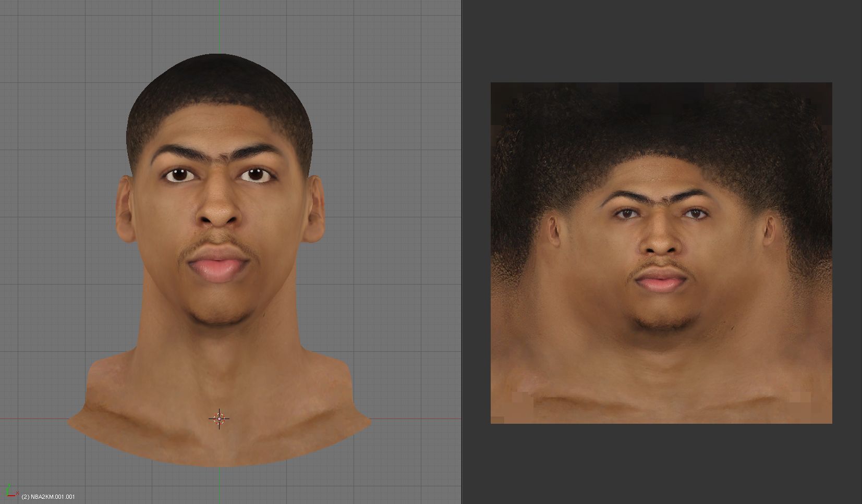Image resolution: width=862 pixels, height=504 pixels.
Task: Click the chin beard on the 3D model
Action: pos(218,315)
